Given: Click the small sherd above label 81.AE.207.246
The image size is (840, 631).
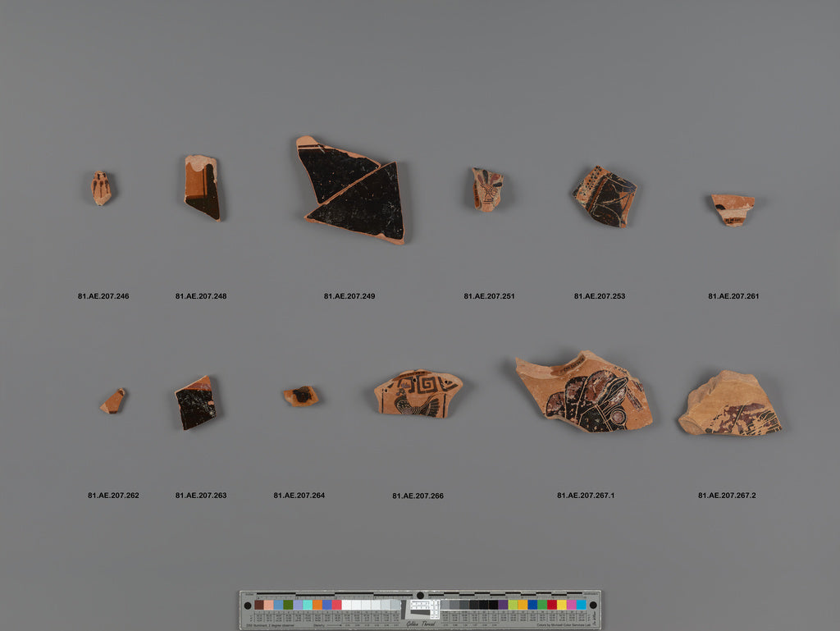Looking at the screenshot, I should click(x=101, y=188).
